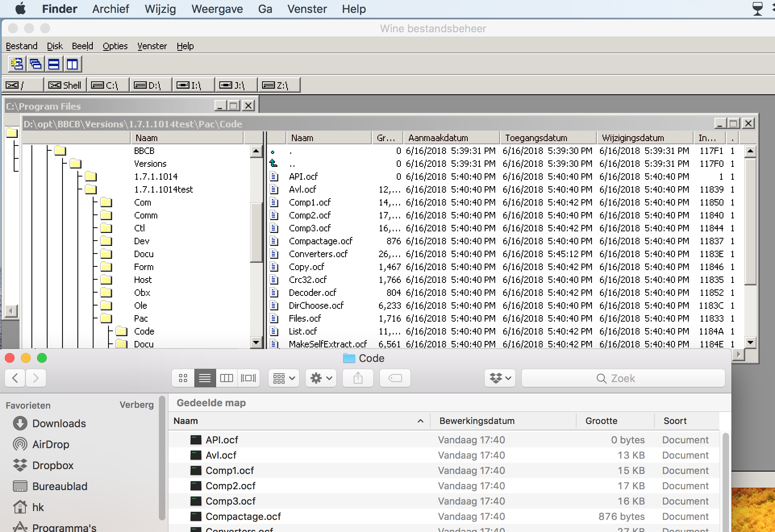
Task: Open the gear action menu dropdown
Action: [x=321, y=378]
